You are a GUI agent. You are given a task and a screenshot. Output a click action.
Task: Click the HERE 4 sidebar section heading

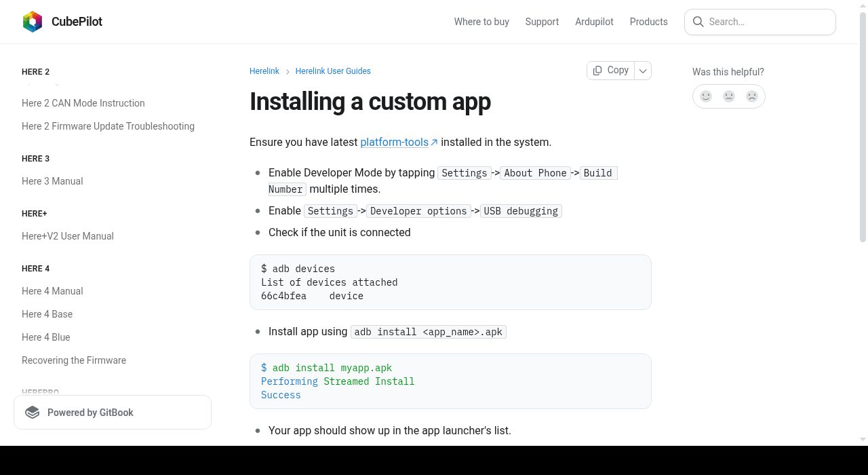[x=35, y=269]
